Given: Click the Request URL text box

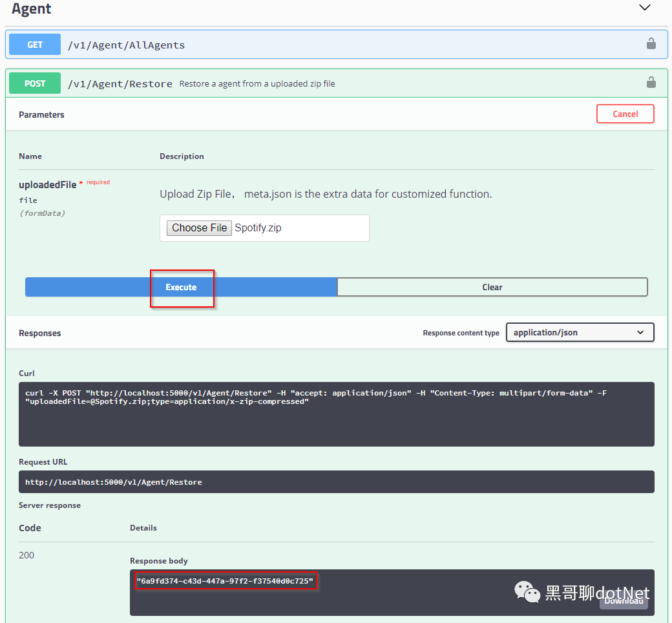Looking at the screenshot, I should pyautogui.click(x=337, y=481).
